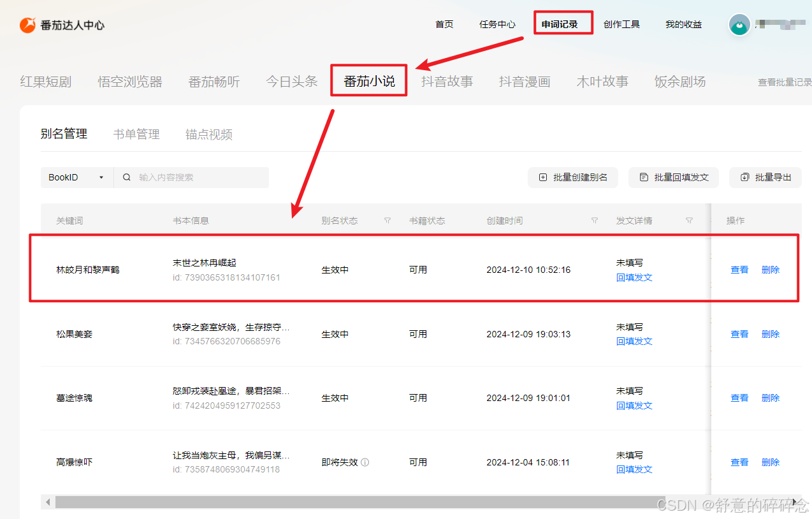The width and height of the screenshot is (812, 519).
Task: Switch to the 红果短剧 tab
Action: 46,82
